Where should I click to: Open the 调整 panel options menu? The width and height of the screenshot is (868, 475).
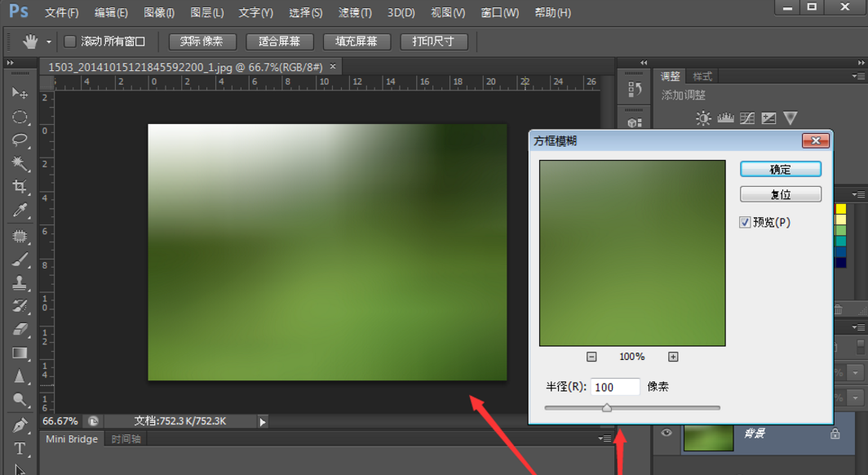858,76
